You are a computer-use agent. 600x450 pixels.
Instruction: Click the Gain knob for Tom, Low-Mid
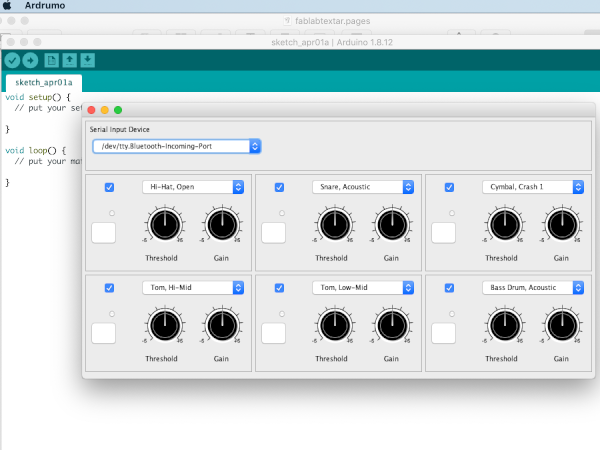[x=392, y=326]
